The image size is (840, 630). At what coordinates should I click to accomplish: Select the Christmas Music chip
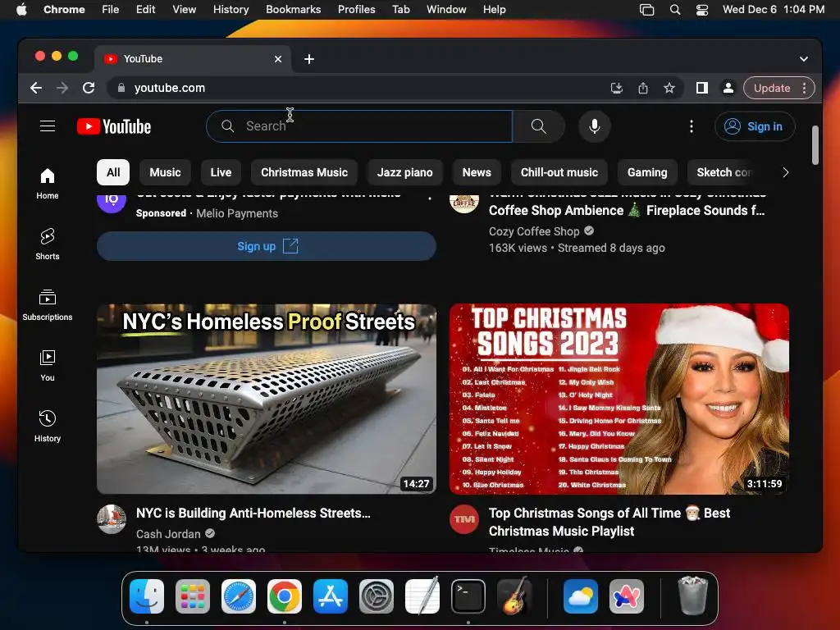[304, 172]
